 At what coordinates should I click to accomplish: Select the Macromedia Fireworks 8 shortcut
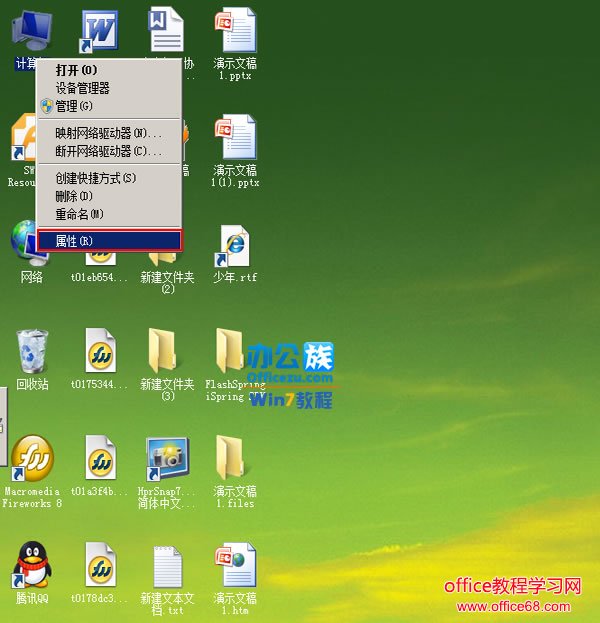[x=32, y=458]
